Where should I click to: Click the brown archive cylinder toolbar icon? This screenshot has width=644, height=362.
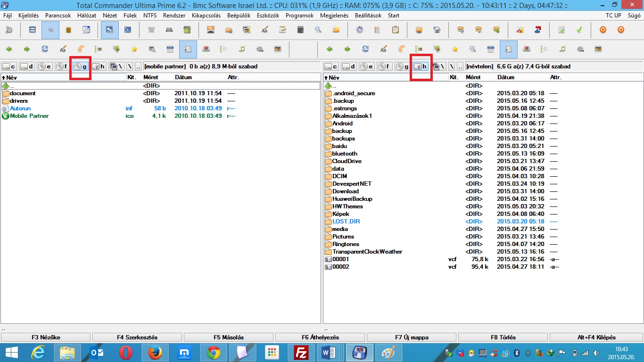point(68,30)
